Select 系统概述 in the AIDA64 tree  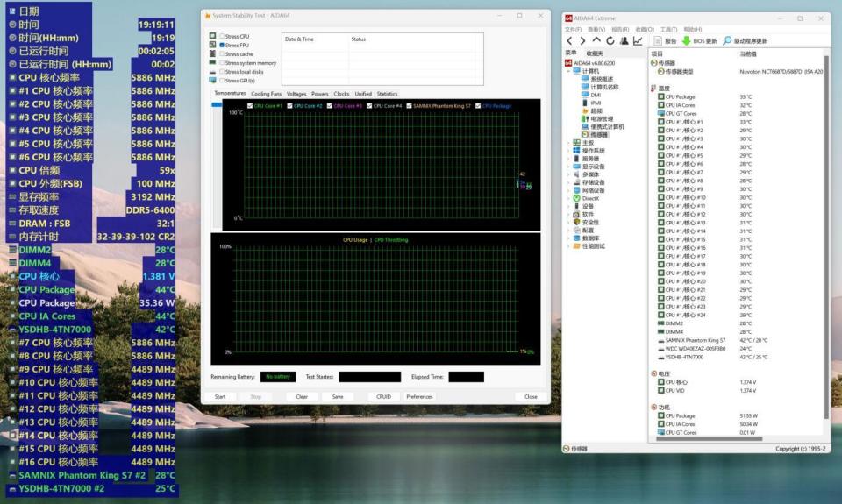click(x=602, y=79)
